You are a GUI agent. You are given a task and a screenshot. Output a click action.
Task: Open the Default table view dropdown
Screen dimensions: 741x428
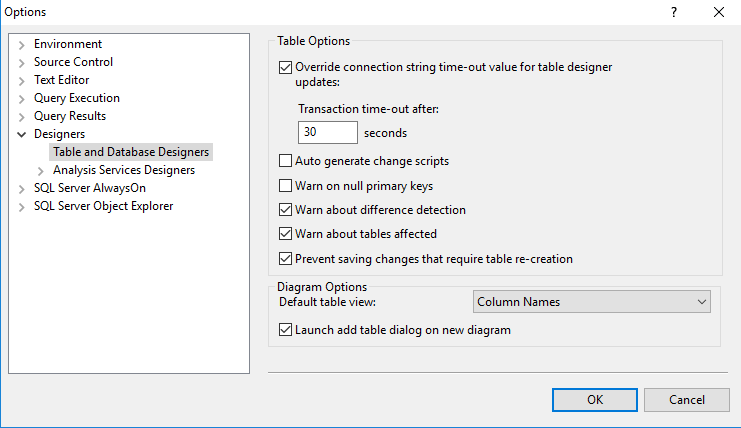point(592,302)
